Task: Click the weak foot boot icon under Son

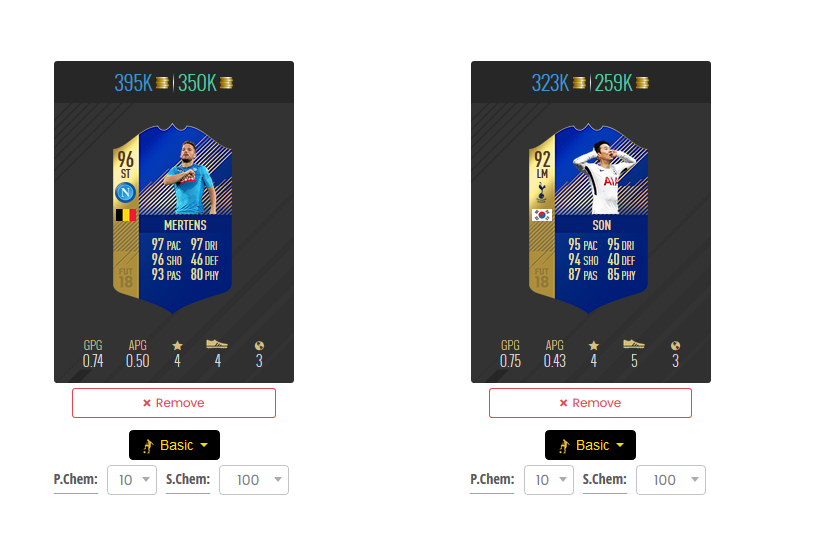Action: tap(634, 345)
